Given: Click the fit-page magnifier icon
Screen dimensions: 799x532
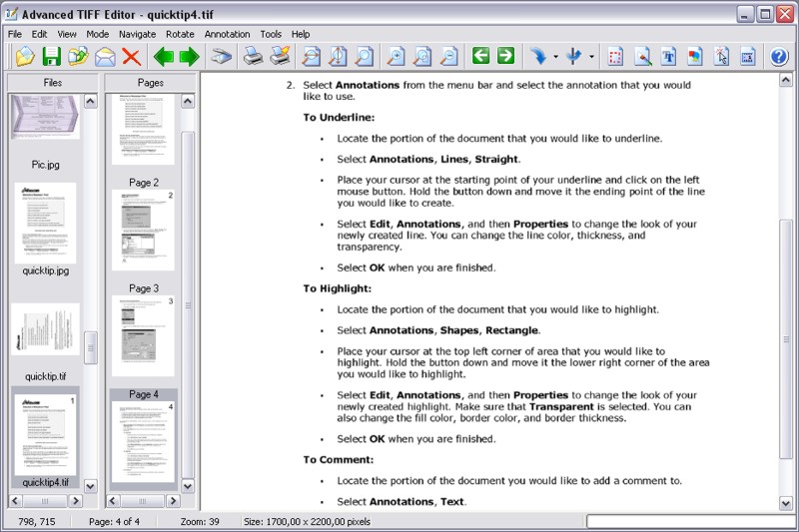Looking at the screenshot, I should pyautogui.click(x=364, y=56).
